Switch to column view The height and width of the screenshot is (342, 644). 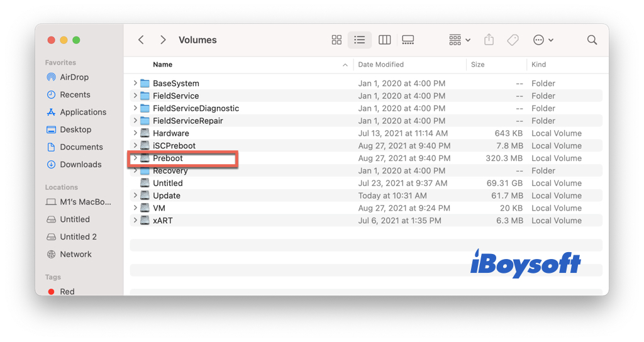(x=384, y=40)
